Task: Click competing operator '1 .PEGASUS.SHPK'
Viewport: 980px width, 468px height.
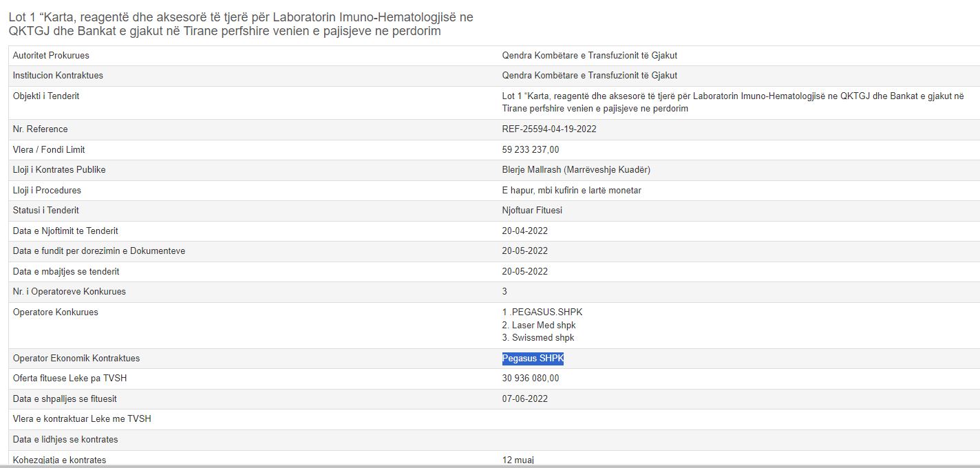Action: click(x=542, y=312)
